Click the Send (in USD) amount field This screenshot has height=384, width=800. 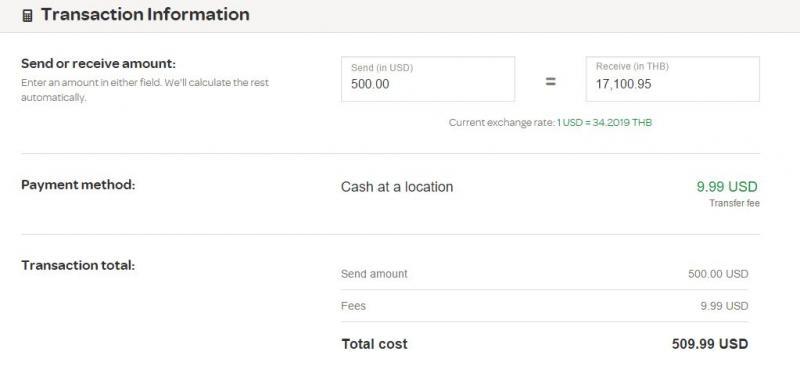click(428, 79)
